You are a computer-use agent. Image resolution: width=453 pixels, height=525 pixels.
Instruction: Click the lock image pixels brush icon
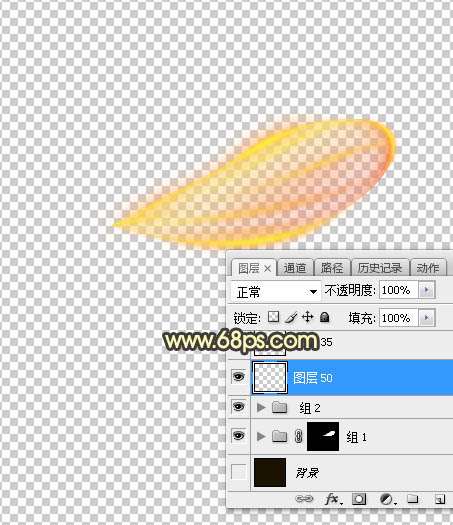pyautogui.click(x=291, y=317)
